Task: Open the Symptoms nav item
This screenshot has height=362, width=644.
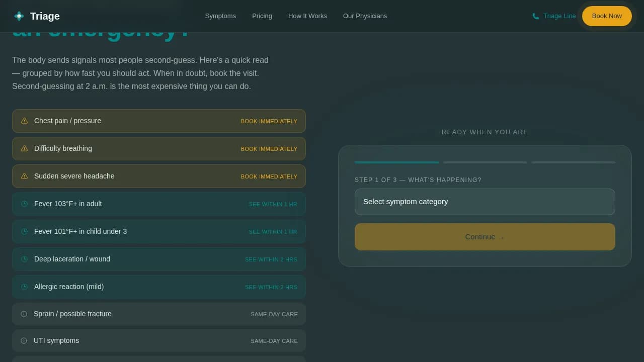Action: click(x=220, y=16)
